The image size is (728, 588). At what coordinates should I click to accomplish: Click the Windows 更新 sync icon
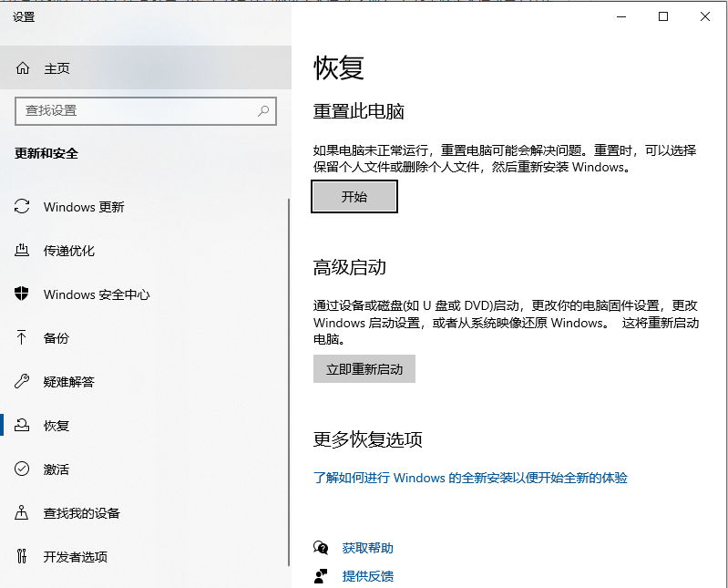click(x=23, y=207)
